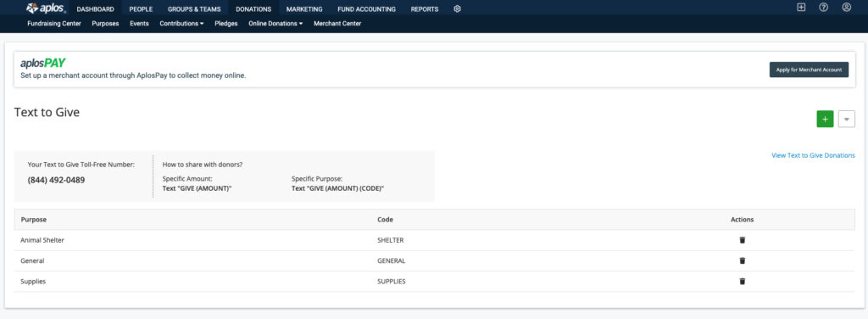The width and height of the screenshot is (868, 319).
Task: Open the Purposes subnav item
Action: [105, 24]
